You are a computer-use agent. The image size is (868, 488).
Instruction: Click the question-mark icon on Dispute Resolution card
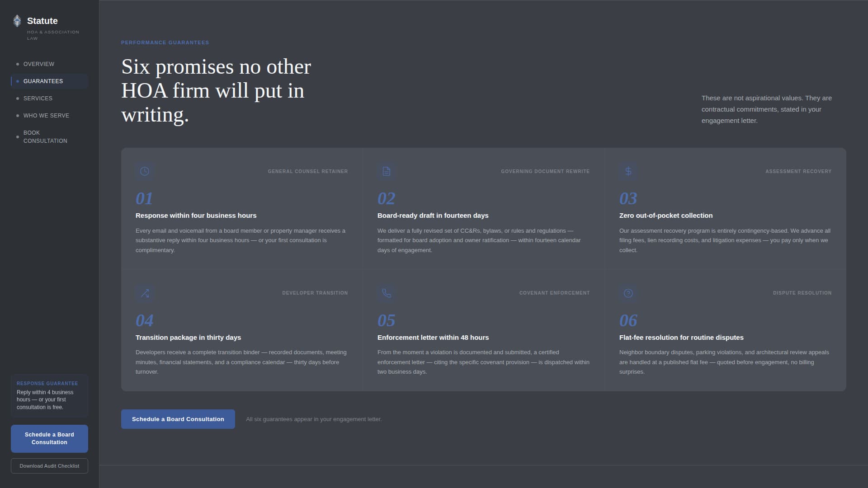(628, 293)
